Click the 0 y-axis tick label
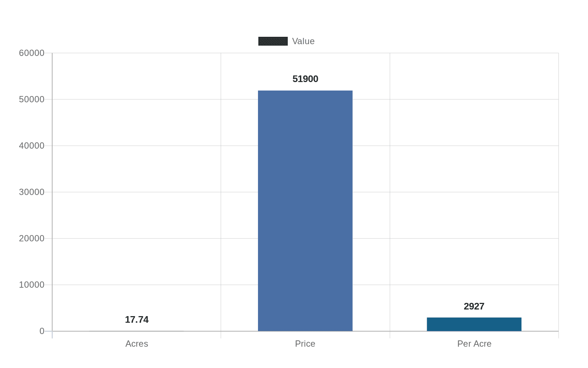The height and width of the screenshot is (368, 588). 42,331
